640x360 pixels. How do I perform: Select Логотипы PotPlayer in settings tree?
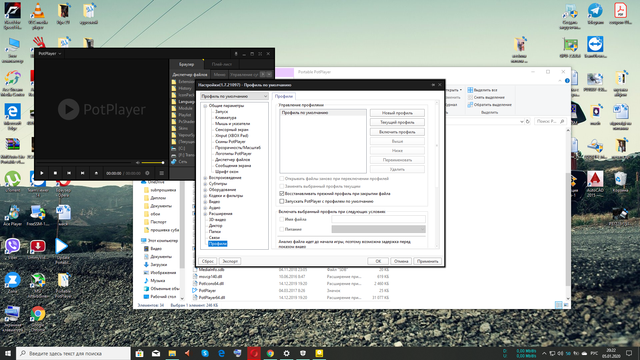point(233,154)
